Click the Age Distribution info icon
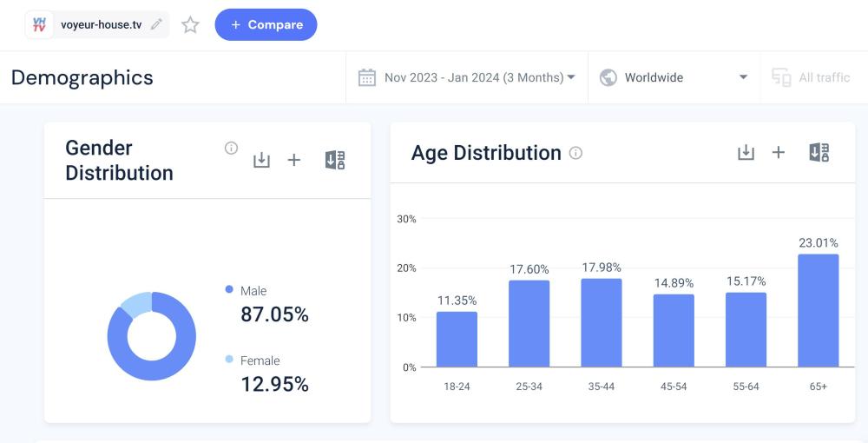Screen dimensions: 868x443 click(x=575, y=153)
